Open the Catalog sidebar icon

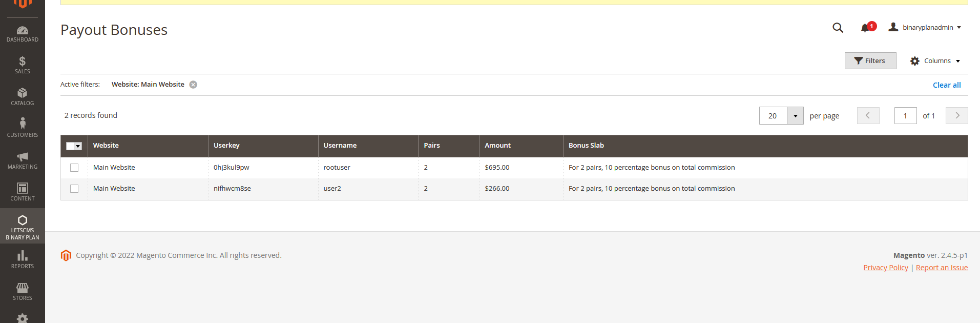coord(23,96)
